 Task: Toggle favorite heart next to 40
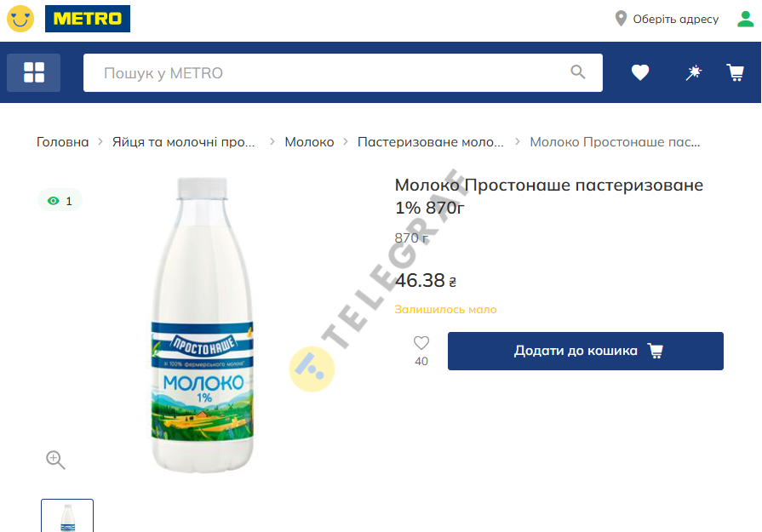pos(421,343)
